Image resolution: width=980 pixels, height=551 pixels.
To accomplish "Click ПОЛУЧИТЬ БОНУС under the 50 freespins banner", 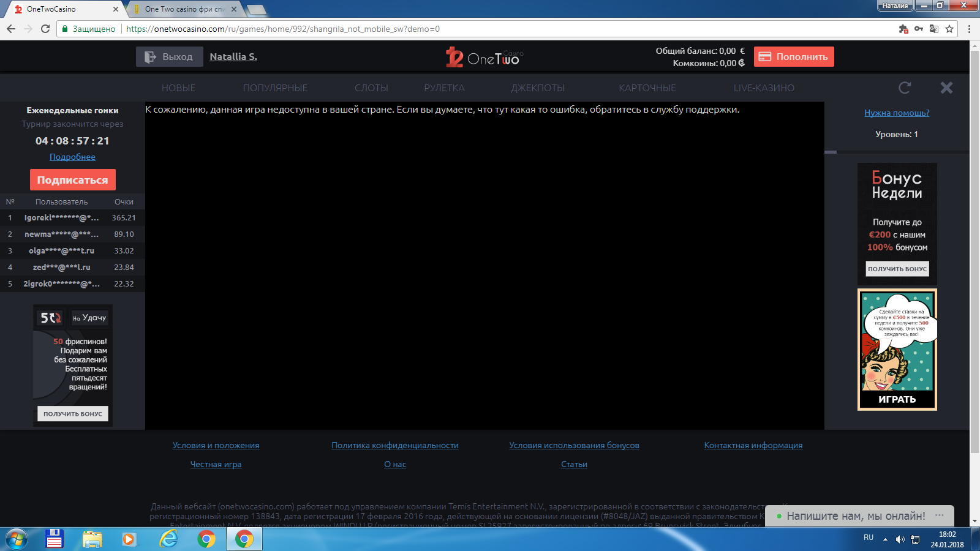I will 73,414.
